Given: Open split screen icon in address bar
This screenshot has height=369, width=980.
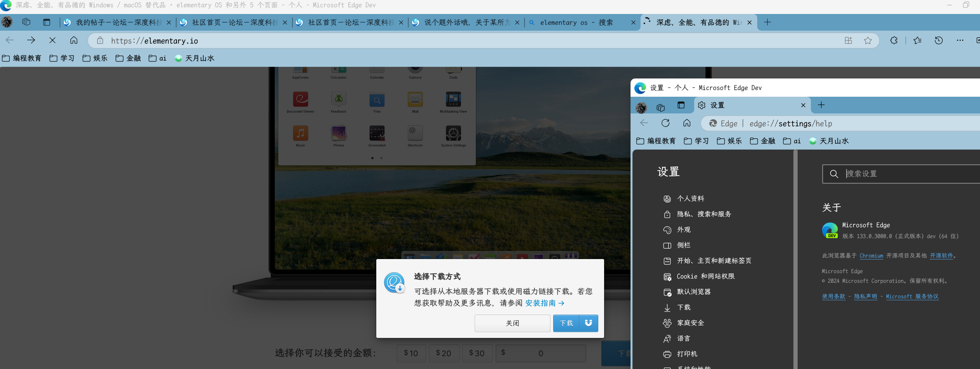Looking at the screenshot, I should (848, 40).
